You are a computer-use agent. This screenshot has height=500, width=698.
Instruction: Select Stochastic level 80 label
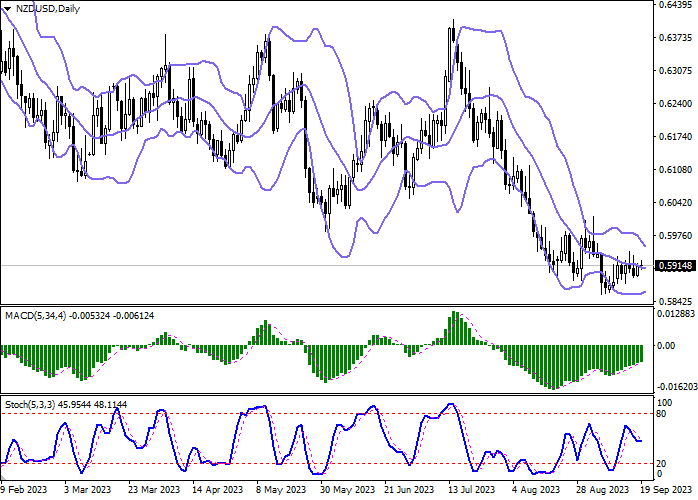coord(661,414)
